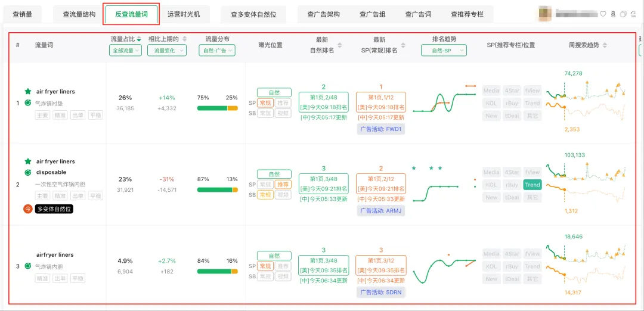Toggle 平稳 tag under 气炸锅内胆
644x311 pixels.
click(x=78, y=278)
